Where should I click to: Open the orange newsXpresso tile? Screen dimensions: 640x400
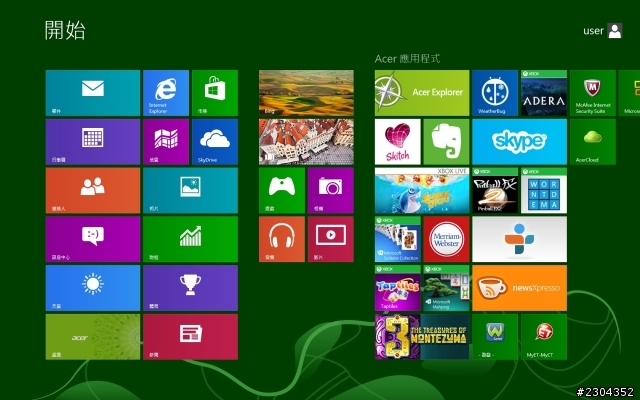pyautogui.click(x=519, y=288)
